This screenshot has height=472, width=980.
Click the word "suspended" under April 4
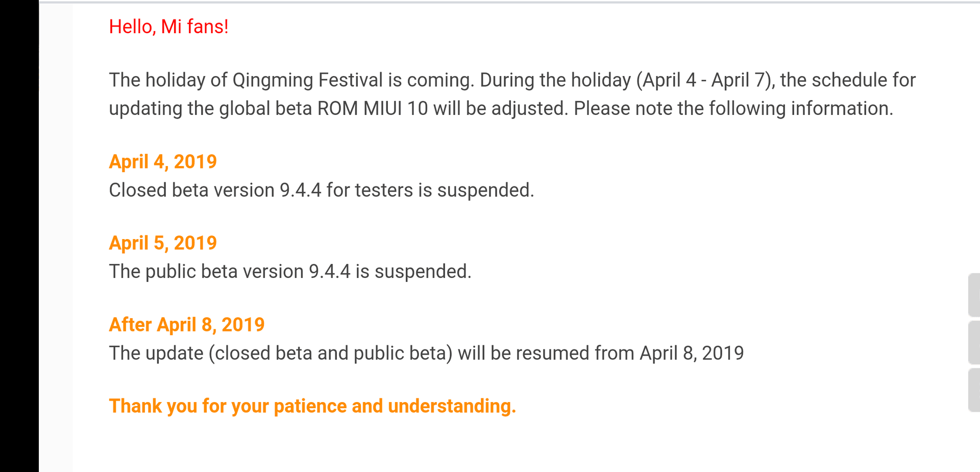pyautogui.click(x=485, y=190)
